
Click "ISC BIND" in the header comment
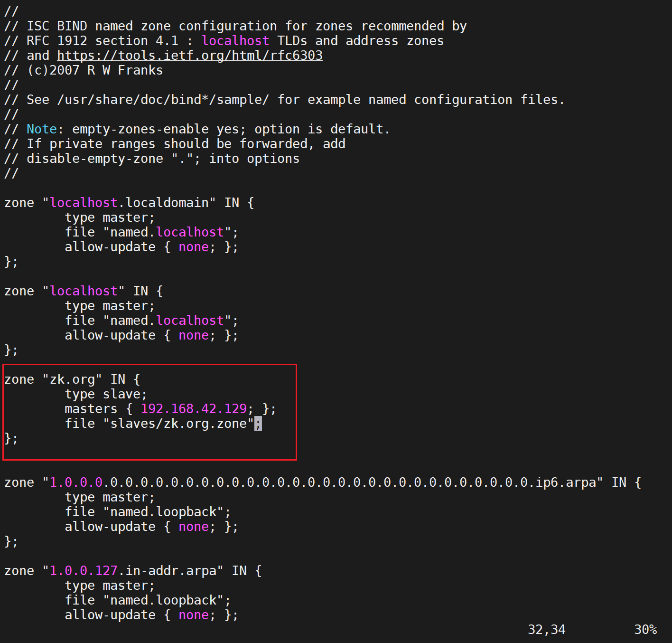[x=57, y=26]
